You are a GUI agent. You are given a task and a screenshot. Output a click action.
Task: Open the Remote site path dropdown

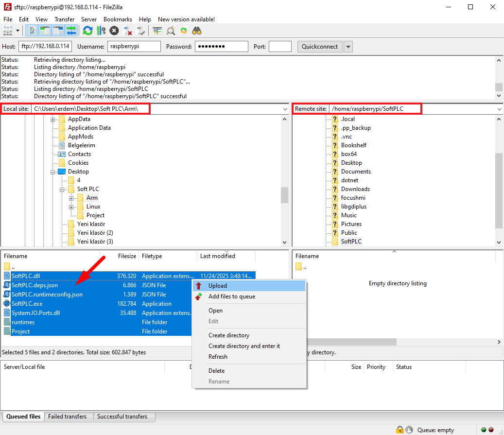point(499,109)
